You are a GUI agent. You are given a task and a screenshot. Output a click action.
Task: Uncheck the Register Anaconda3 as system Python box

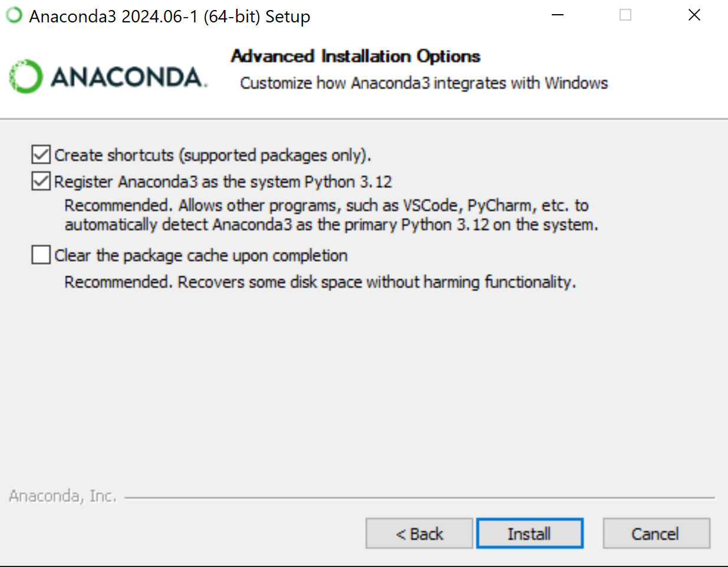pos(41,182)
